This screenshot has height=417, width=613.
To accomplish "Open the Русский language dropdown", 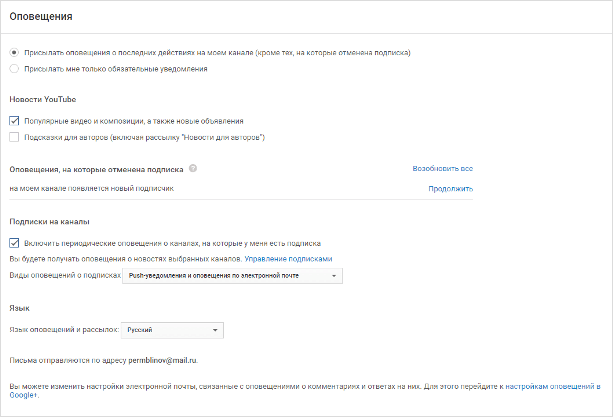I will tap(172, 330).
